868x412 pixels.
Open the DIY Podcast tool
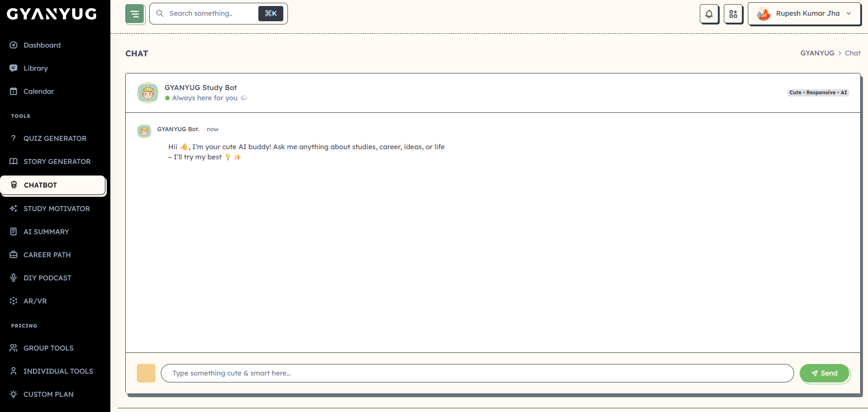point(47,278)
